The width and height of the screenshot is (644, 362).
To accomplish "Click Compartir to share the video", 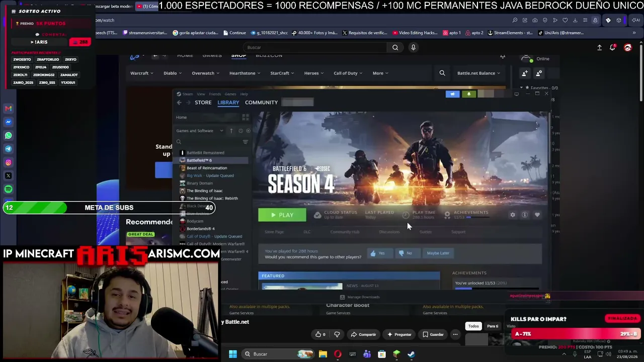I will [x=363, y=334].
